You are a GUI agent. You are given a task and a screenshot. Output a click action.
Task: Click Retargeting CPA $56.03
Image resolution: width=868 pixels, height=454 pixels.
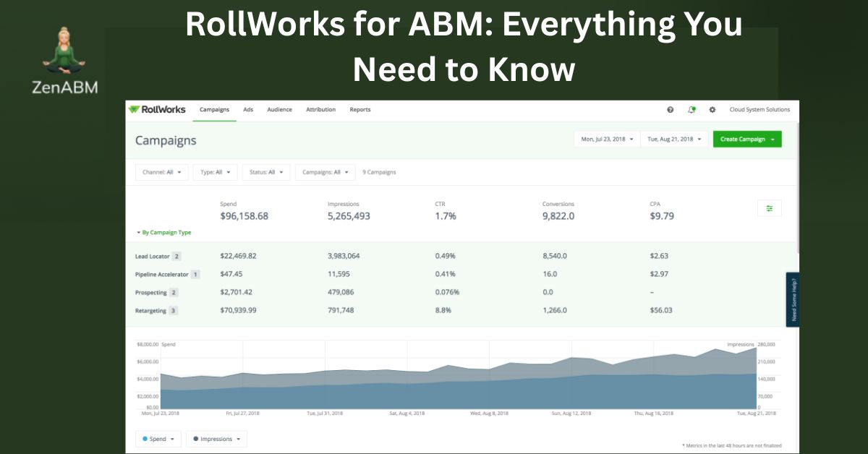[661, 310]
